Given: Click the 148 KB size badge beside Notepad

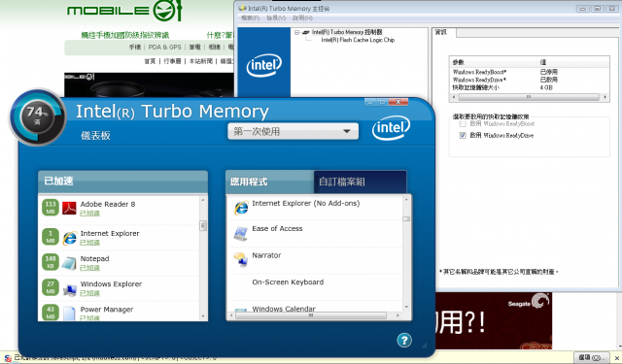Looking at the screenshot, I should tap(51, 262).
